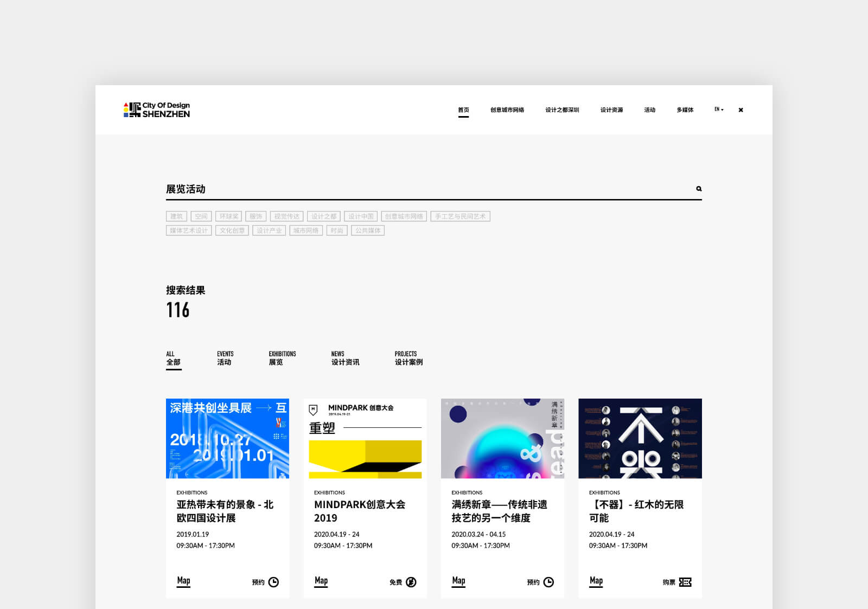Click the 展览活动 search input field
Image resolution: width=868 pixels, height=609 pixels.
[423, 189]
